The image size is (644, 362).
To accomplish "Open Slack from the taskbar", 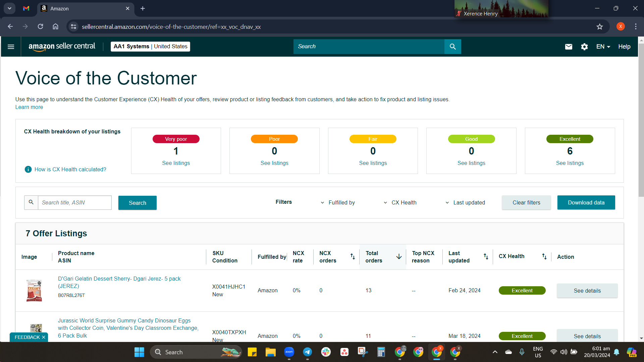I will (x=326, y=352).
